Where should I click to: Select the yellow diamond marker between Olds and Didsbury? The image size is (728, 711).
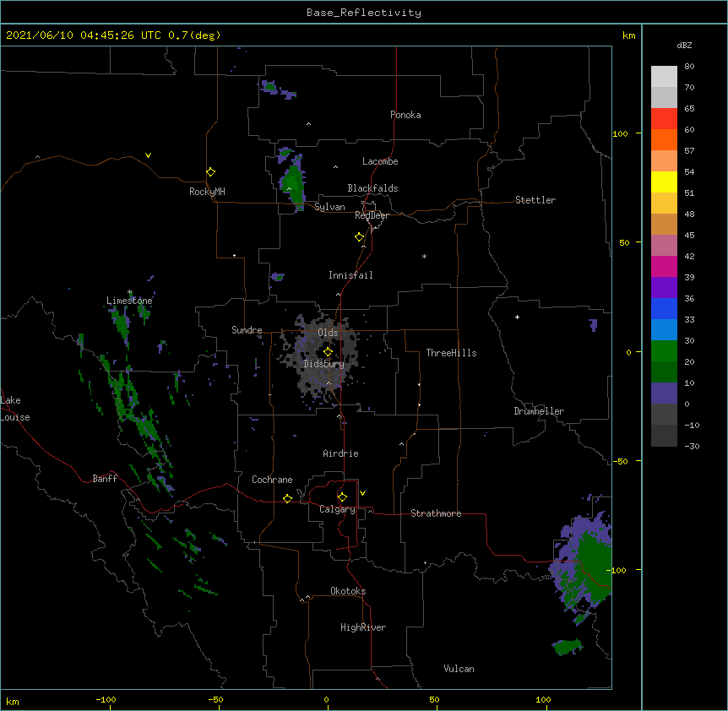pyautogui.click(x=328, y=351)
